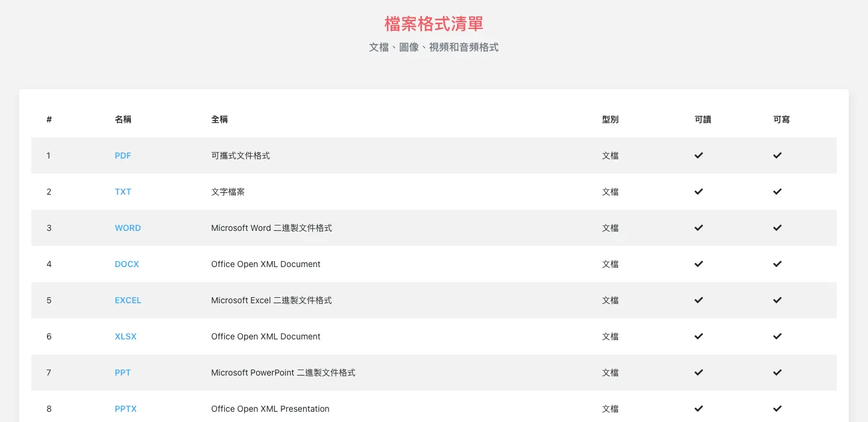Click the writable checkmark in PDF row
This screenshot has height=422, width=868.
coord(778,156)
